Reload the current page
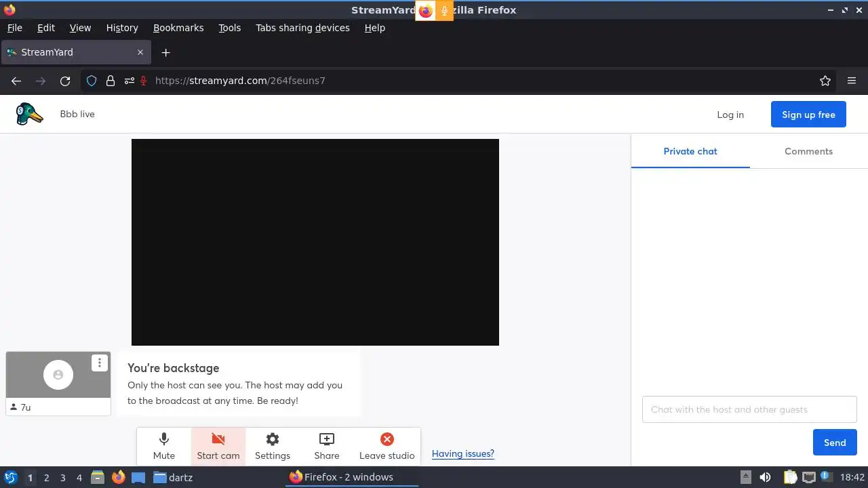 coord(65,81)
